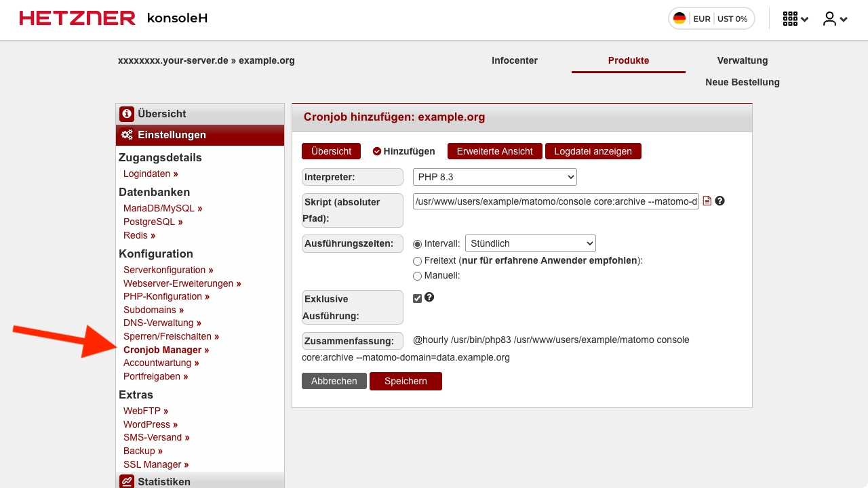
Task: Click the Einstellungen gears icon
Action: tap(127, 135)
